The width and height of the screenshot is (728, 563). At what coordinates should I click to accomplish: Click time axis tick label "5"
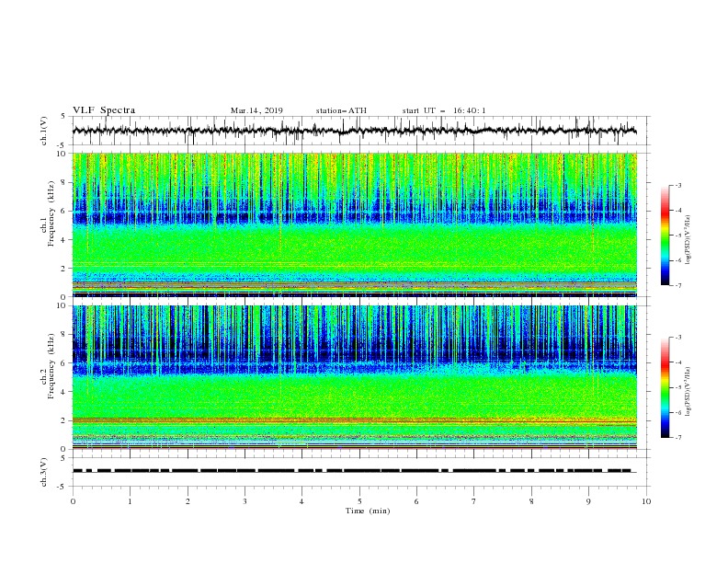(x=359, y=501)
